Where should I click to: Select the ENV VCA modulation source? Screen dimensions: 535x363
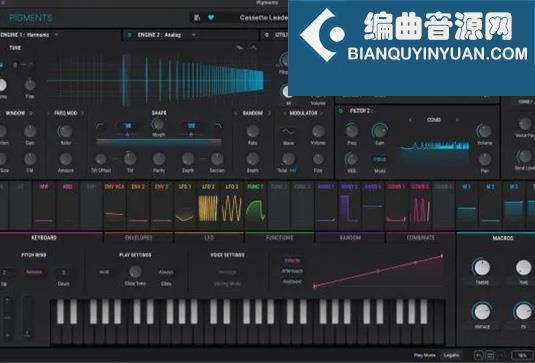114,205
